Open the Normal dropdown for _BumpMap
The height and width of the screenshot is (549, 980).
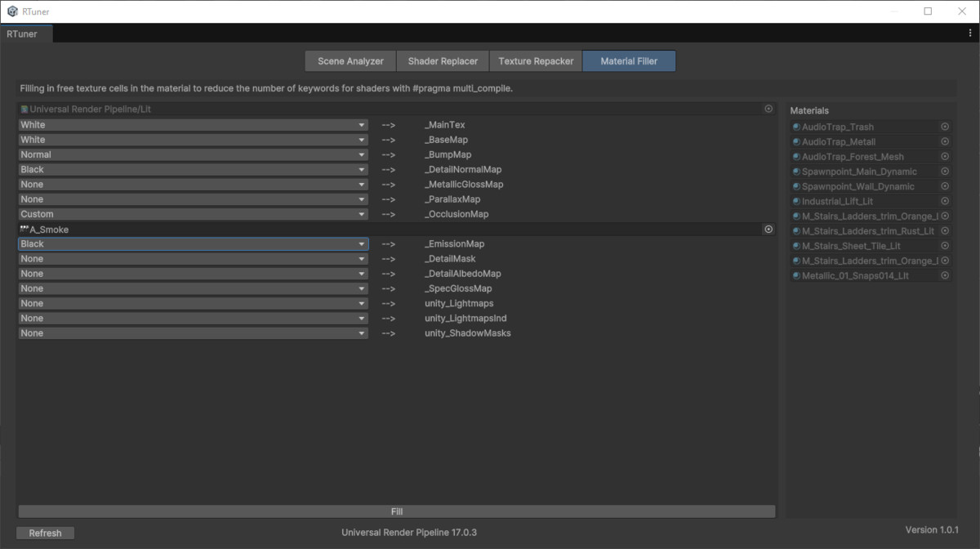tap(192, 154)
